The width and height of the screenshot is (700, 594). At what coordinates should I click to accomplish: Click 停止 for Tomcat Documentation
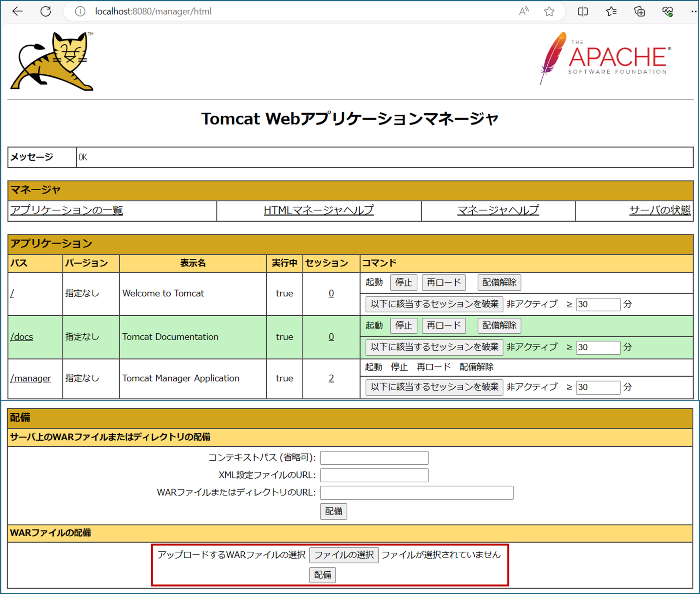(404, 325)
